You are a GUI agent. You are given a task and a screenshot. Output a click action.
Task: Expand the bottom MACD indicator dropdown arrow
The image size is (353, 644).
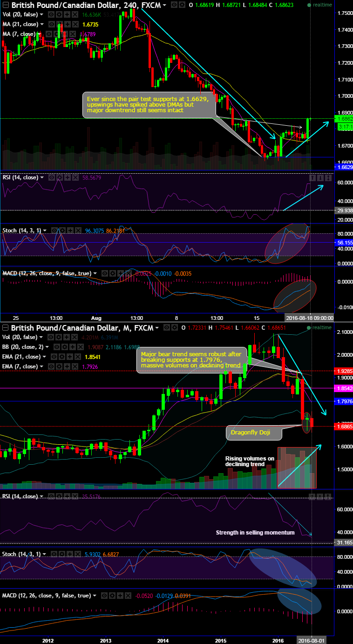point(95,595)
